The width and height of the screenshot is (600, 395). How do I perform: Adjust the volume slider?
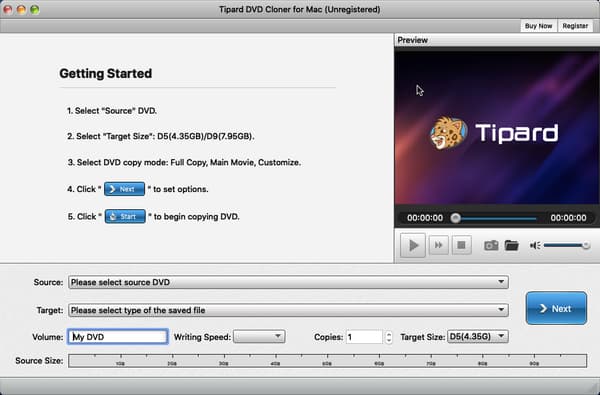(x=566, y=245)
